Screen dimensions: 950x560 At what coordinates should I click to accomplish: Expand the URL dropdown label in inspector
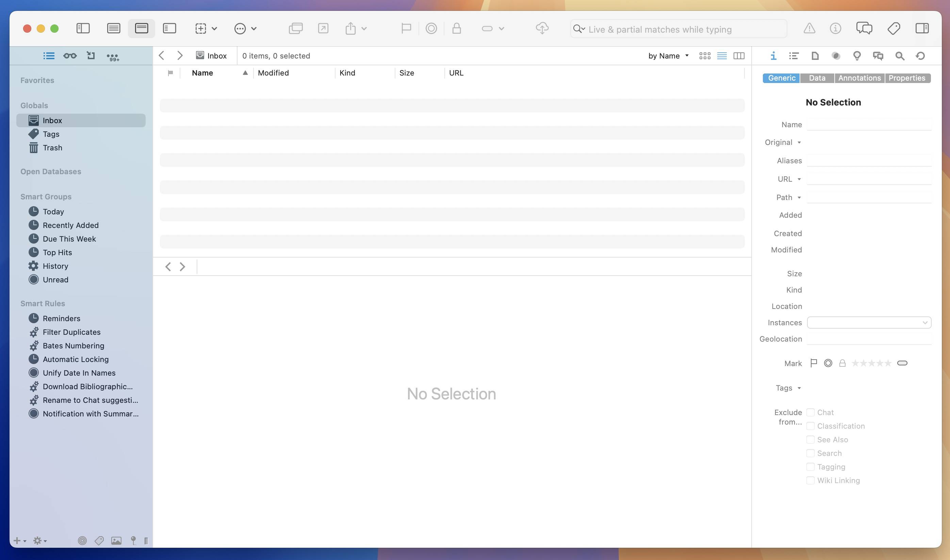tap(789, 179)
